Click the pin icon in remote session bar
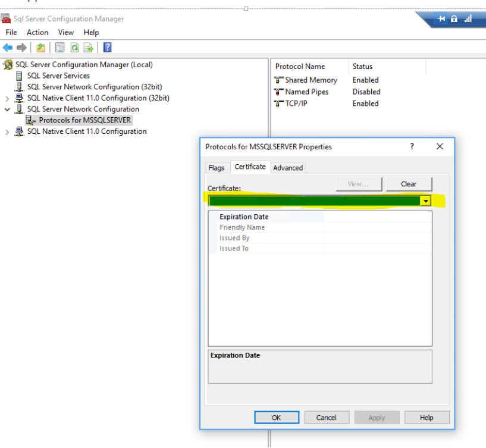This screenshot has height=448, width=486. [441, 19]
